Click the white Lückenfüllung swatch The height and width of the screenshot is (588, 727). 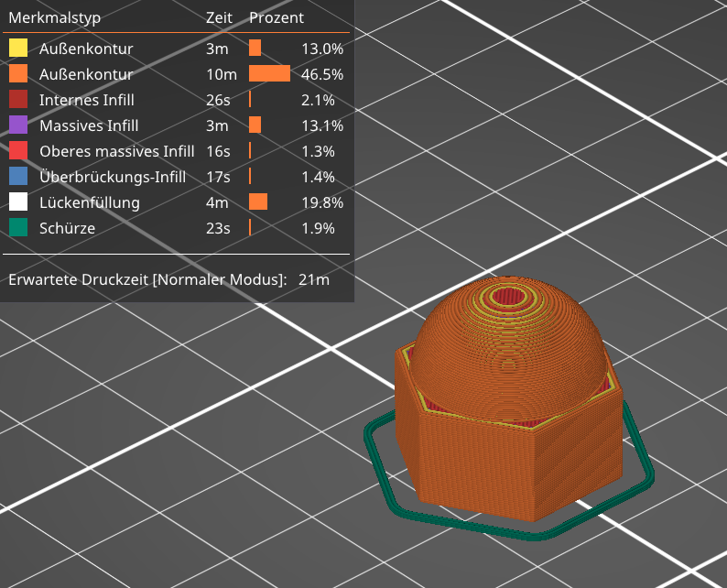(x=18, y=202)
